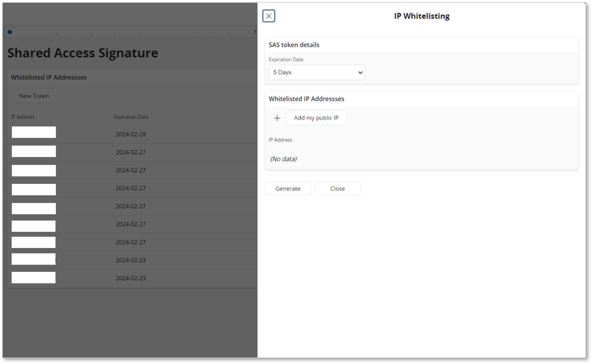The height and width of the screenshot is (364, 592).
Task: Select the row expiring 2024-02-28
Action: tap(131, 134)
